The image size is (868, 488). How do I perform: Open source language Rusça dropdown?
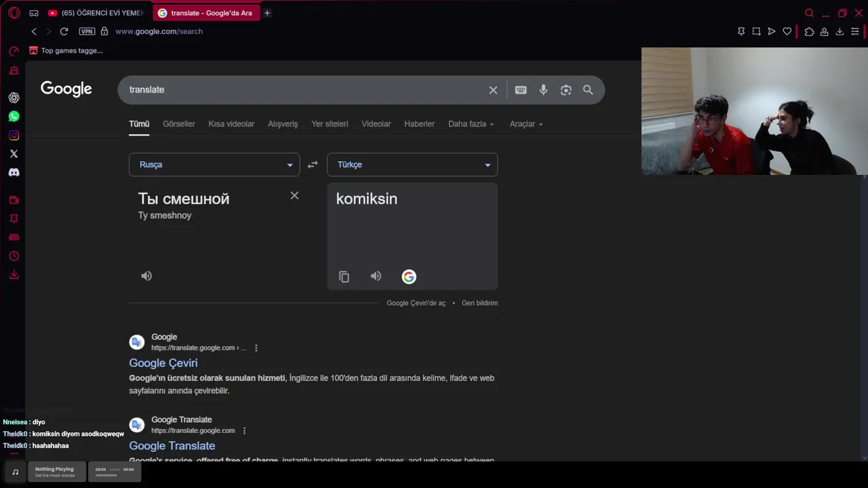click(x=214, y=165)
